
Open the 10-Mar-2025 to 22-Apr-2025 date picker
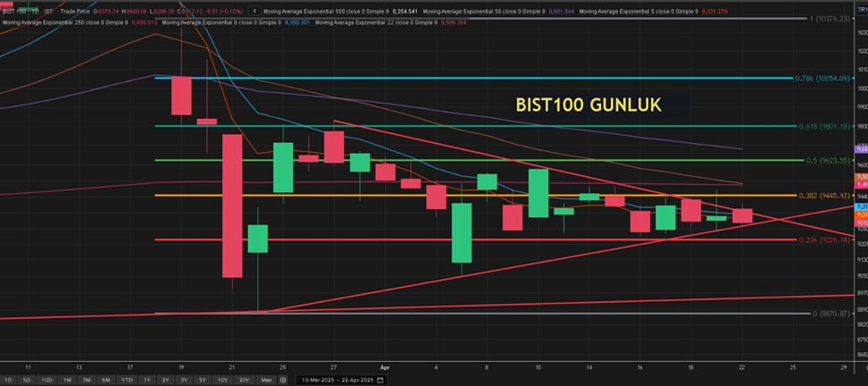pos(335,380)
